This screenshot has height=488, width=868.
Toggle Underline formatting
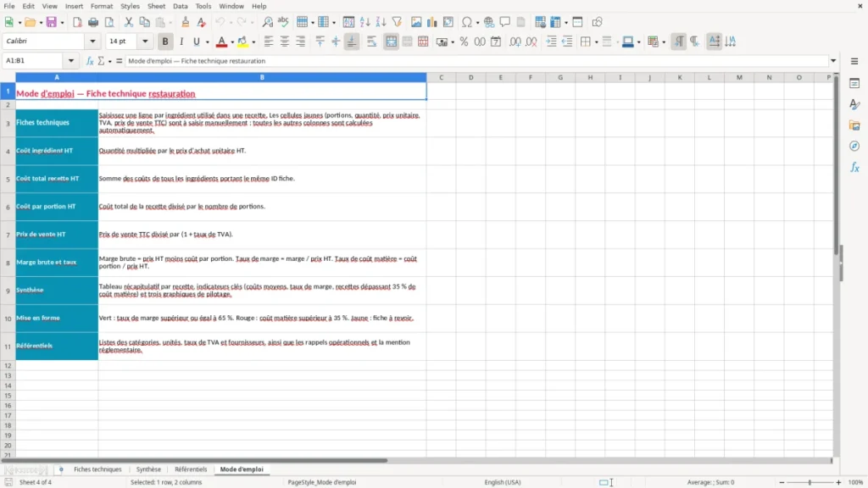(x=196, y=42)
